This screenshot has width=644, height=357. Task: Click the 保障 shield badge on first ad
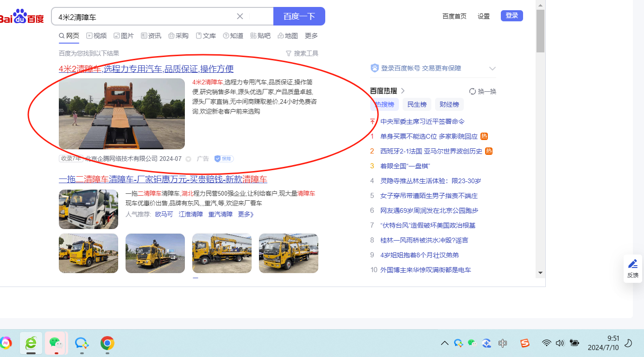pyautogui.click(x=224, y=159)
